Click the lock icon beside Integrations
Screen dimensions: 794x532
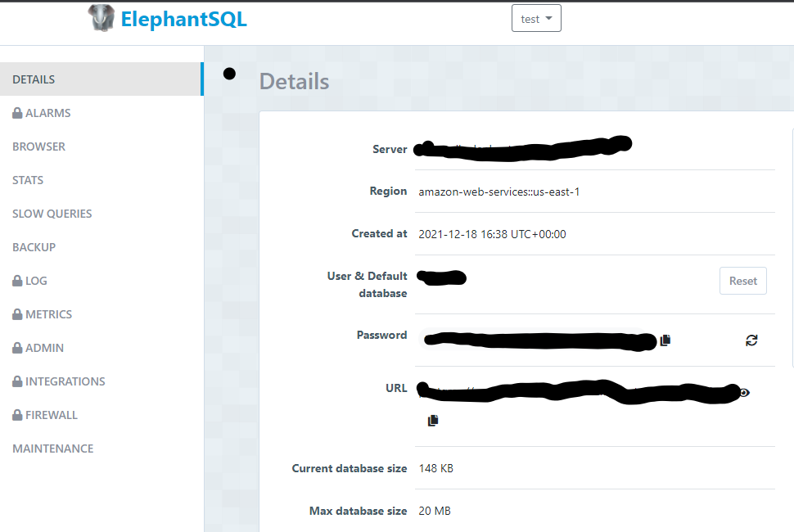pyautogui.click(x=17, y=381)
